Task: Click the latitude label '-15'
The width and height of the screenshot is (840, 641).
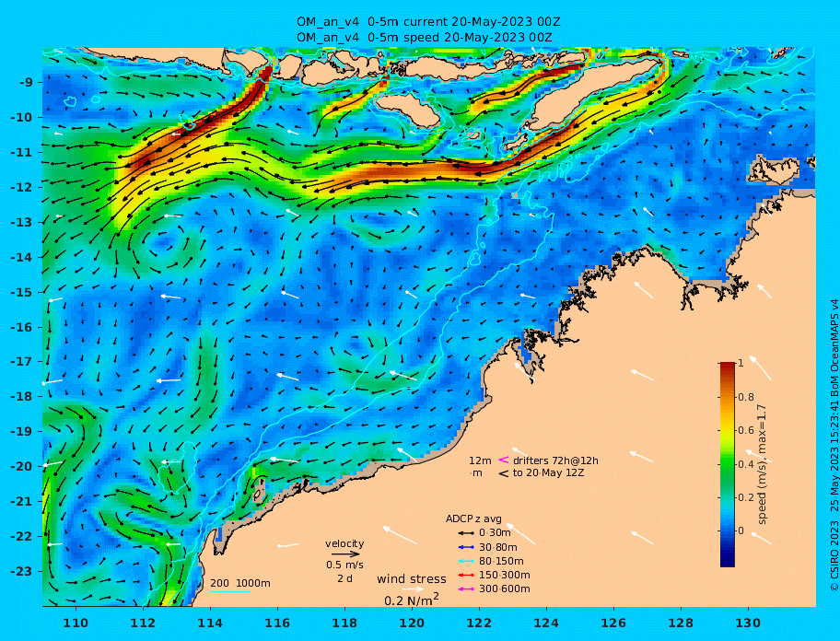Action: click(21, 292)
